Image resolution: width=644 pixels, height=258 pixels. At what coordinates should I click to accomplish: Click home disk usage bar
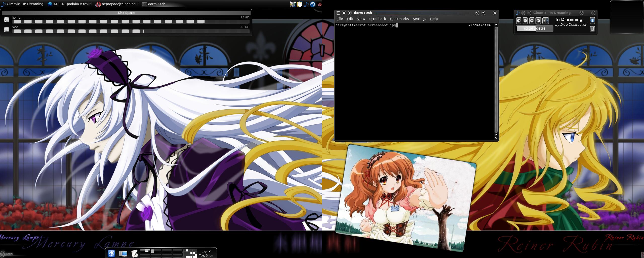pos(131,22)
